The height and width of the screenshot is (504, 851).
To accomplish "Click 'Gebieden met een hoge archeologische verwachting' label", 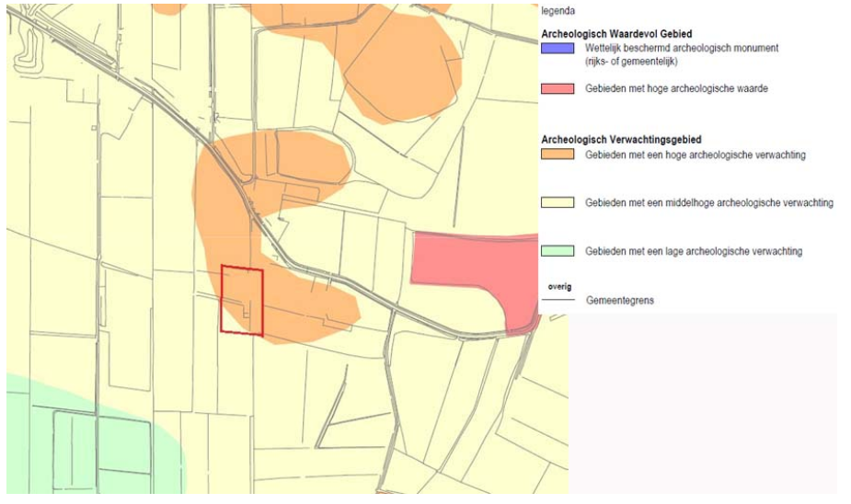I will click(x=696, y=155).
